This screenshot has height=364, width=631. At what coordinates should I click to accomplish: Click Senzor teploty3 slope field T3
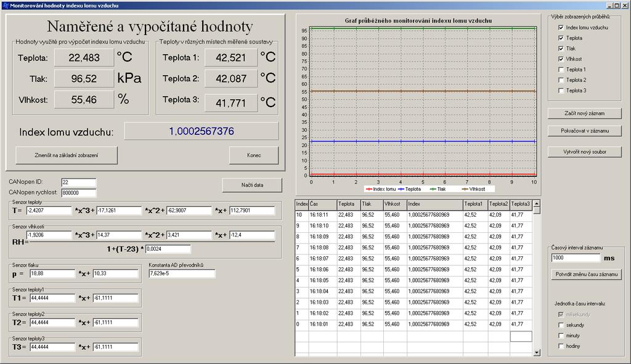pyautogui.click(x=52, y=347)
